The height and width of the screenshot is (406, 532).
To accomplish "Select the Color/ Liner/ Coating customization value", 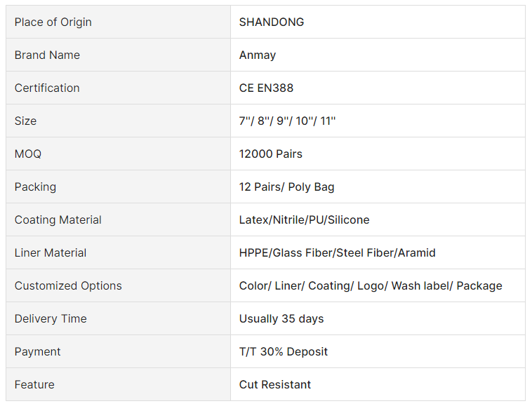I will 371,285.
